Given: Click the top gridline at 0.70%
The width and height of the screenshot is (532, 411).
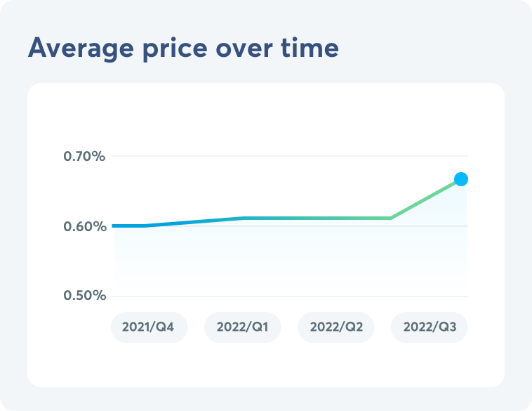Looking at the screenshot, I should click(281, 156).
